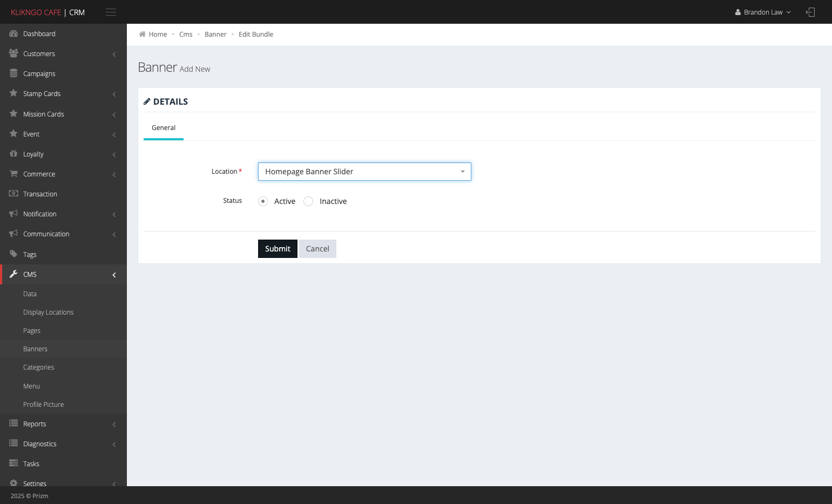Expand the Communication submenu chevron

114,234
